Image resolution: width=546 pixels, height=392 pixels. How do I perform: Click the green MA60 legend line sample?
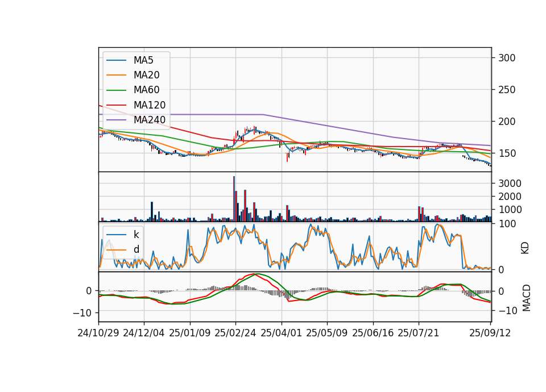tap(116, 90)
